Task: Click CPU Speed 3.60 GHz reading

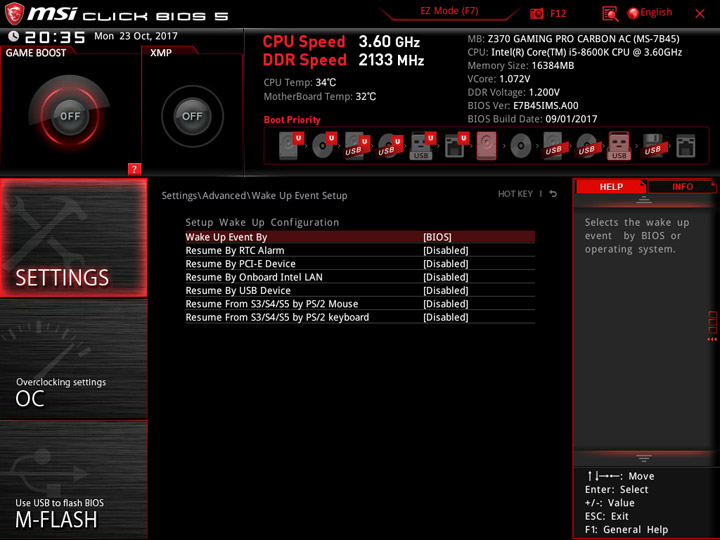Action: click(x=341, y=42)
